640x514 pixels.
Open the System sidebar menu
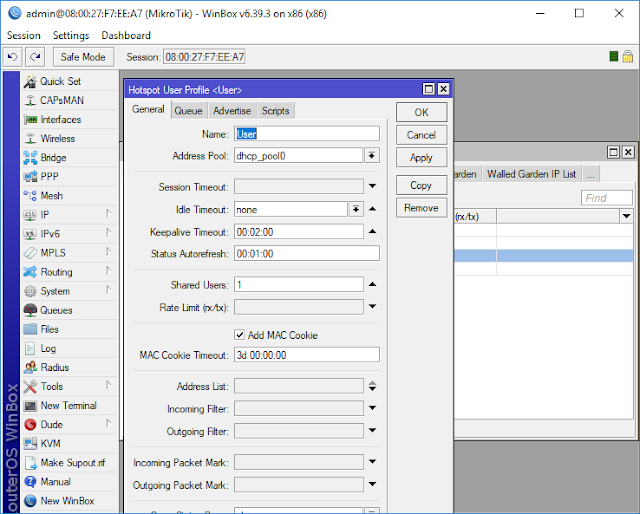click(69, 291)
